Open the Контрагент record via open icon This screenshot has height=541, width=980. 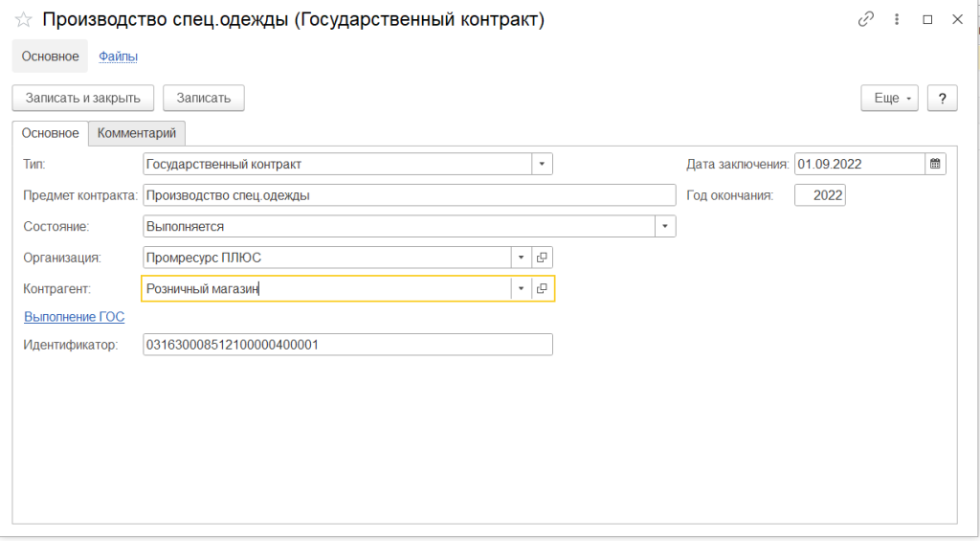(542, 288)
